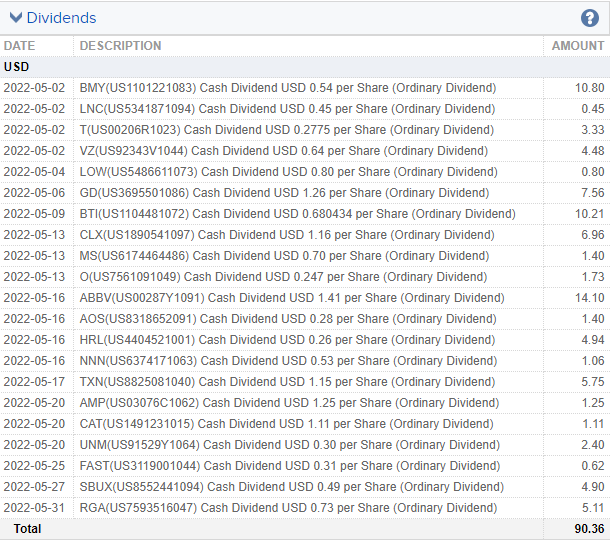Click the date 2022-05-25 for FAST
Screen dimensions: 613x544
(x=34, y=466)
